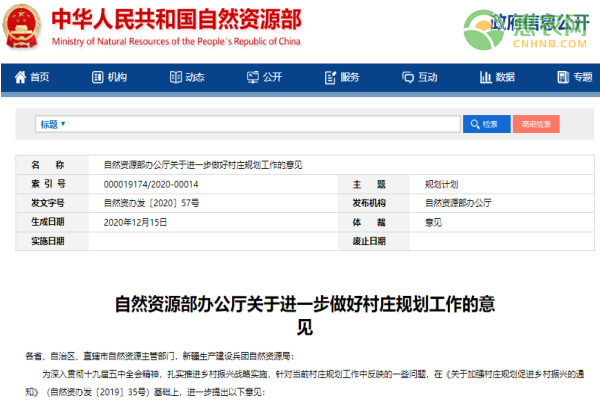Open the 专题 menu item
The width and height of the screenshot is (600, 400).
coord(575,77)
